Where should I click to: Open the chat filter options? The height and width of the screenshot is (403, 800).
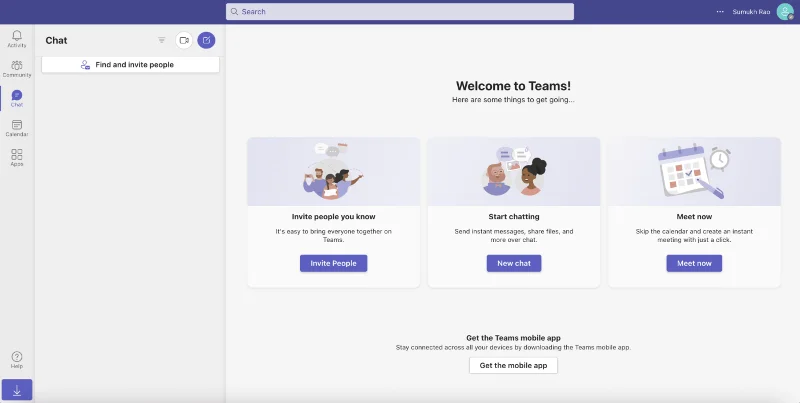162,40
